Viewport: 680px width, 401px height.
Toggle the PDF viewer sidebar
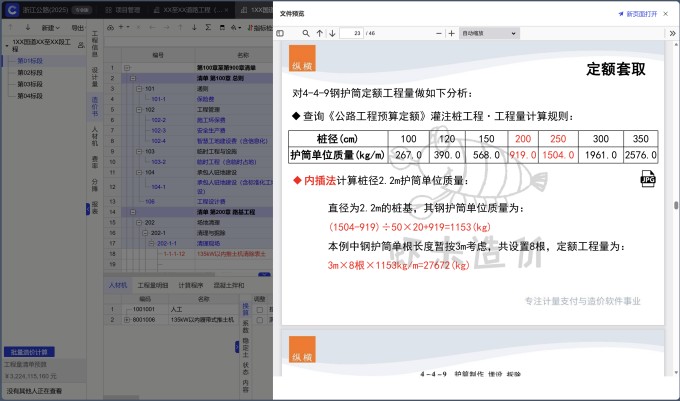280,33
